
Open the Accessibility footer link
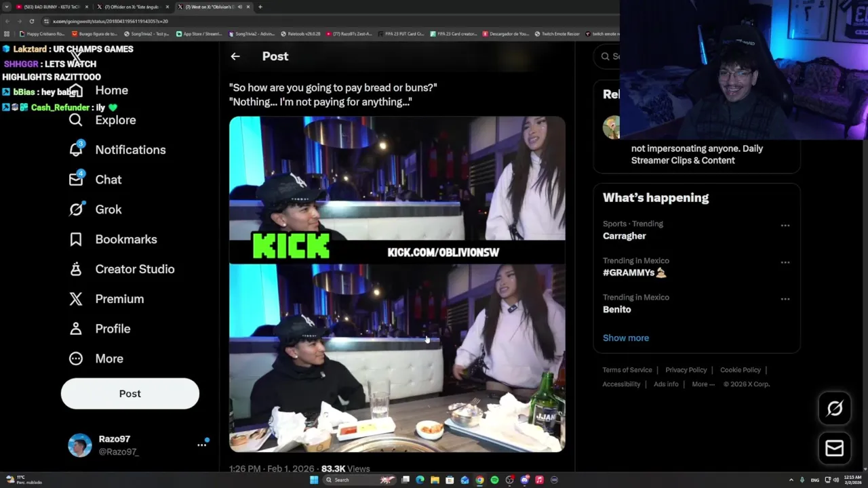point(621,384)
